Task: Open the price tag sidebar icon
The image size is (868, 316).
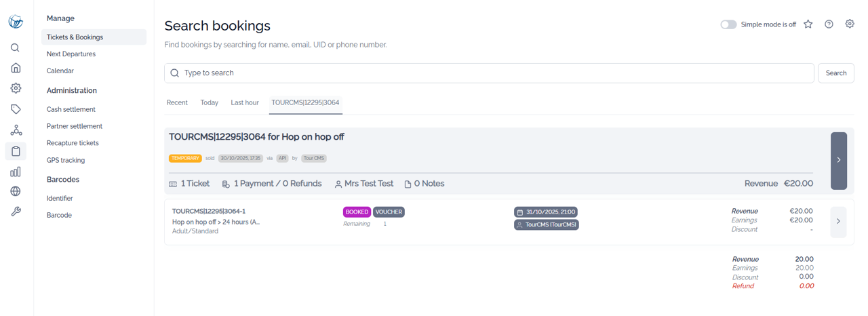Action: [16, 109]
